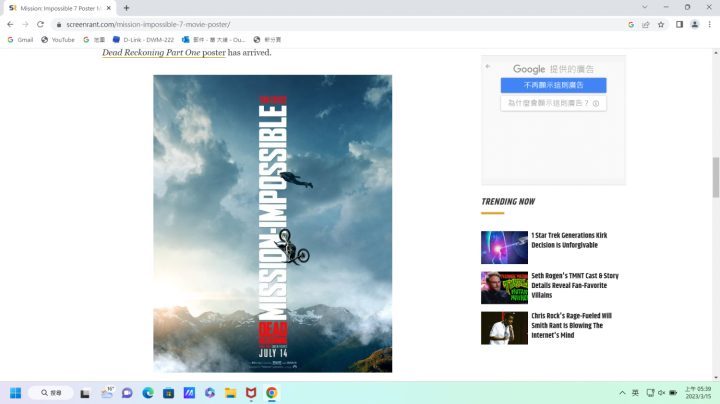Bookmark this page with the star icon
Image resolution: width=720 pixels, height=404 pixels.
pos(661,24)
